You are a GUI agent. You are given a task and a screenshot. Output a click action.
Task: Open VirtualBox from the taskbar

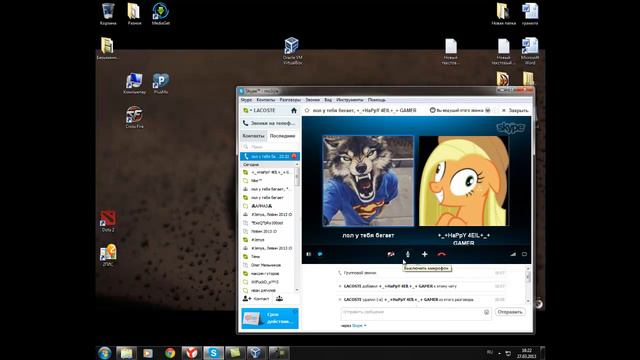tap(256, 353)
